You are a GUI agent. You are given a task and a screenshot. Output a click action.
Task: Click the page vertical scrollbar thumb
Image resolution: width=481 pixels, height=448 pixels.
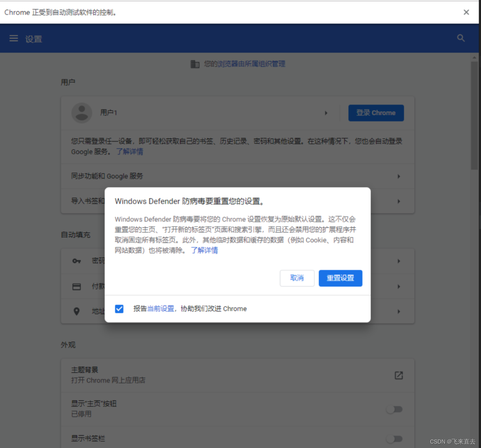click(474, 115)
